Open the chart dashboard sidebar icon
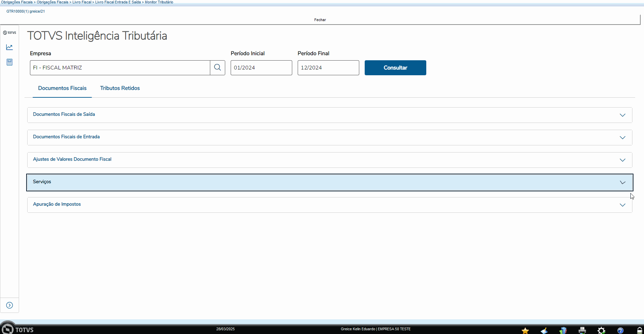 [10, 47]
